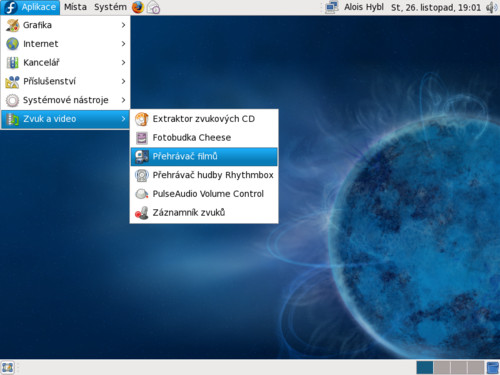Click the user name Alois Hybl

[x=364, y=7]
